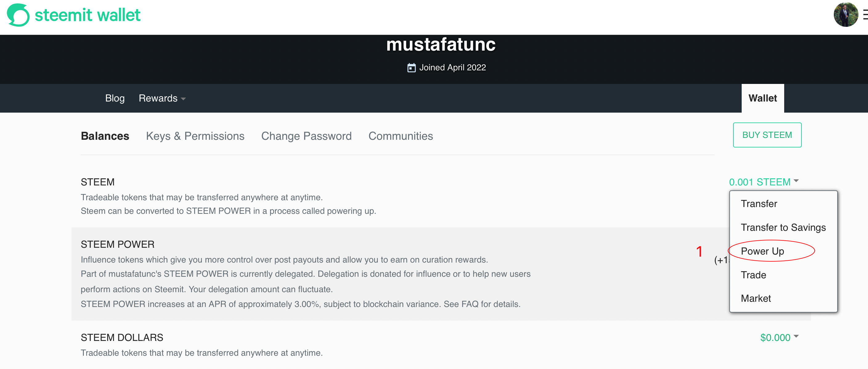
Task: Open the Blog tab
Action: coord(115,98)
